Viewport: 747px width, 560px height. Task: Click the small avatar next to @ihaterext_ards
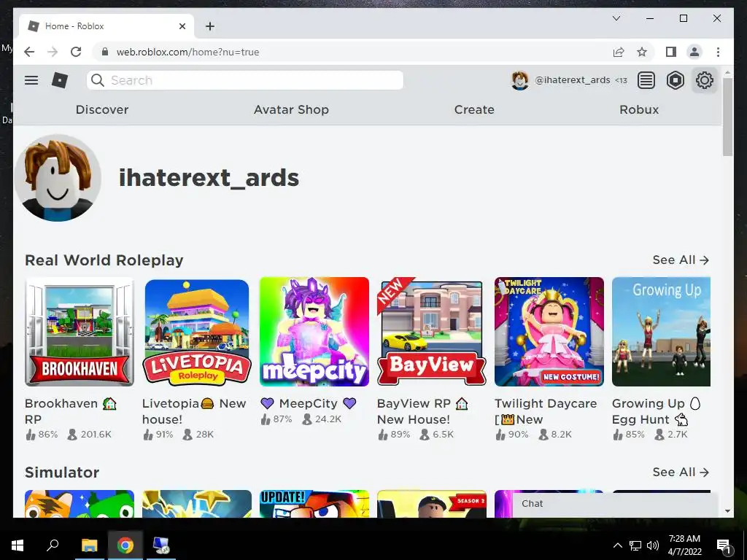pos(519,80)
